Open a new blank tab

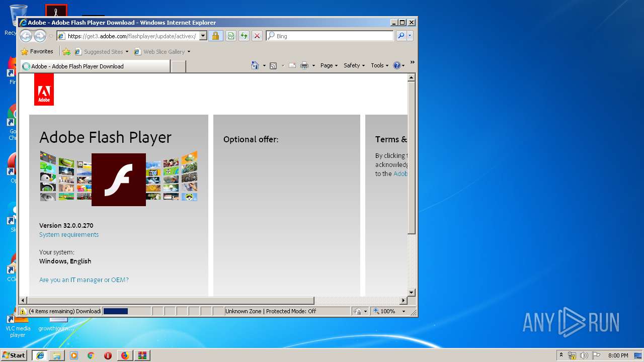178,66
